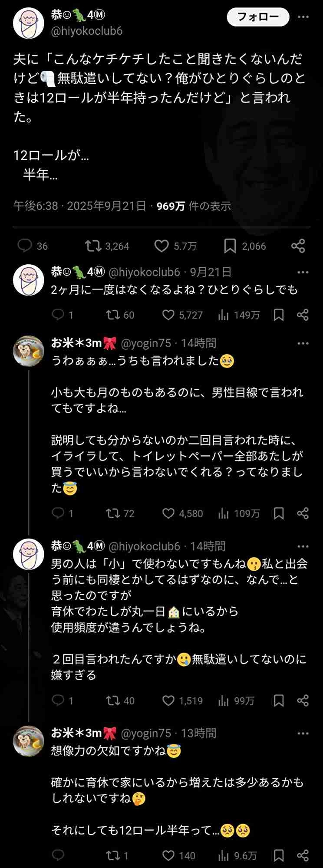View analytics showing 149万 views

click(224, 315)
